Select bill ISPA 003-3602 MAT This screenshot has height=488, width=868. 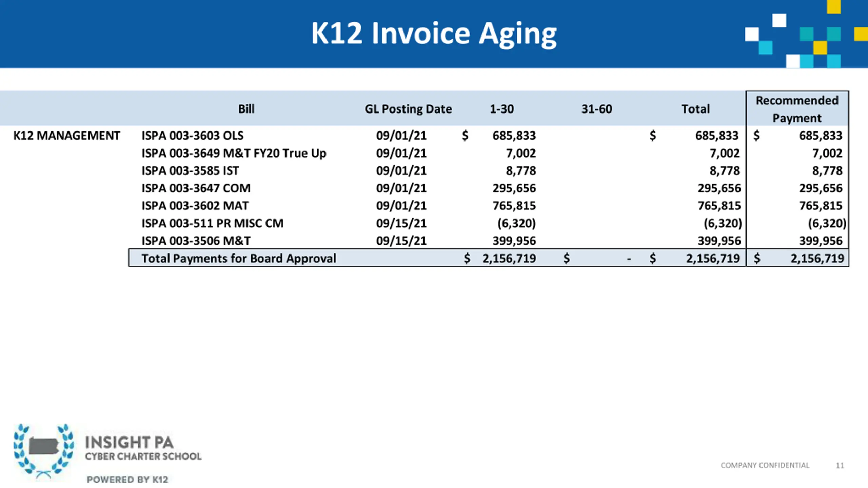tap(195, 206)
